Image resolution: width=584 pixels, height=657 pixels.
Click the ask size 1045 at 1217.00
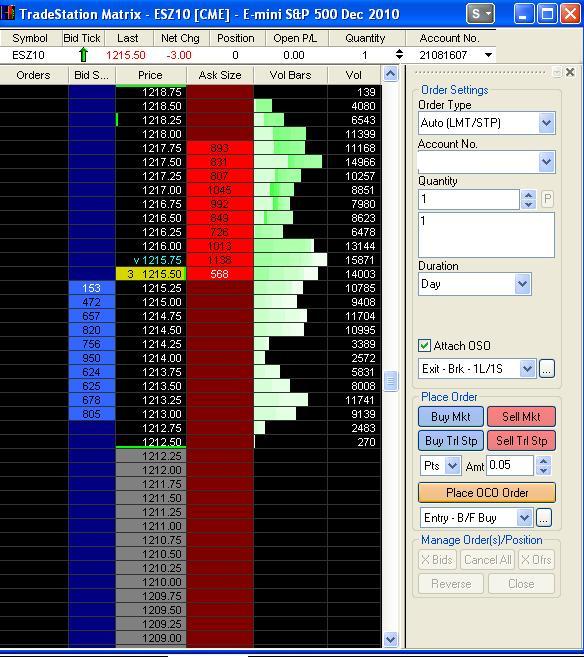pyautogui.click(x=220, y=190)
